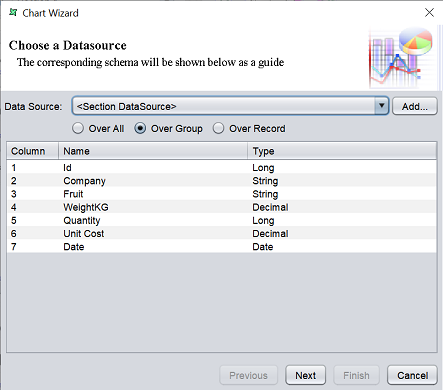
Task: Select the Over Group radio button
Action: pos(140,128)
